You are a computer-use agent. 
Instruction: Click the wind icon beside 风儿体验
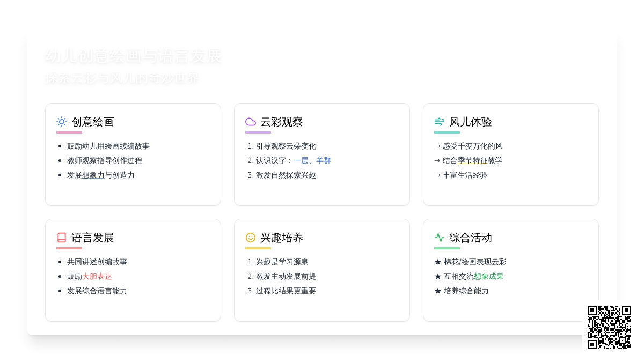point(440,122)
